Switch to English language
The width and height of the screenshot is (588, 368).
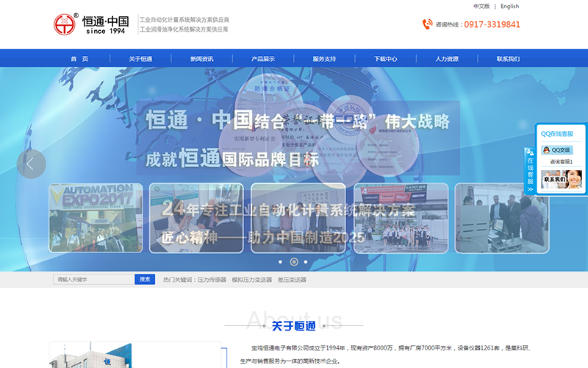[x=509, y=7]
